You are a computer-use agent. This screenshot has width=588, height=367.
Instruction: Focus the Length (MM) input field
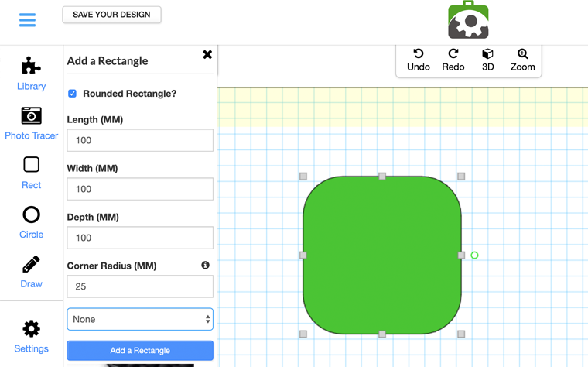(x=140, y=140)
